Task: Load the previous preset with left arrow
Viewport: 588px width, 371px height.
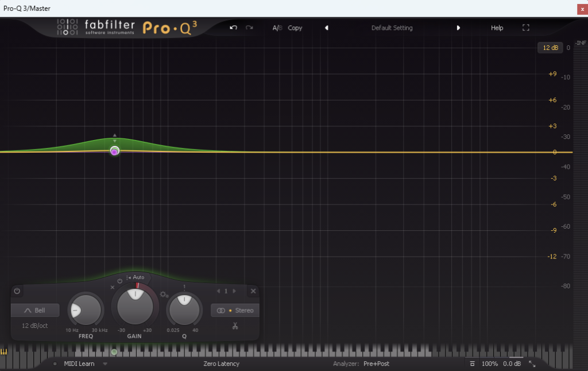Action: click(327, 28)
